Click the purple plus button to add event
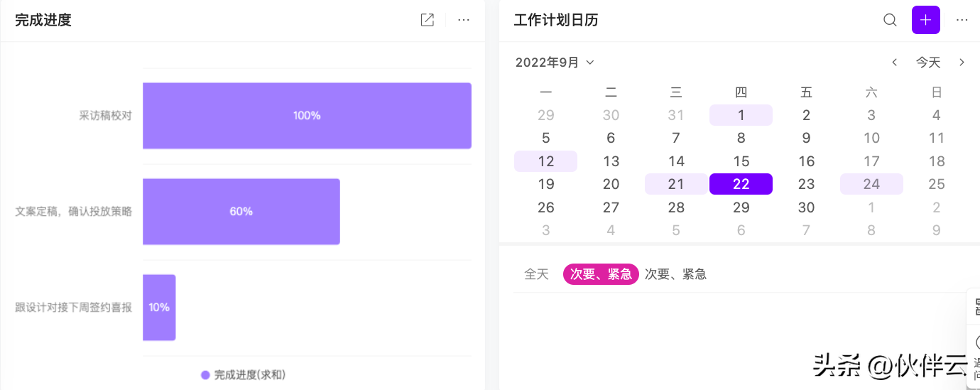Image resolution: width=980 pixels, height=390 pixels. (925, 20)
